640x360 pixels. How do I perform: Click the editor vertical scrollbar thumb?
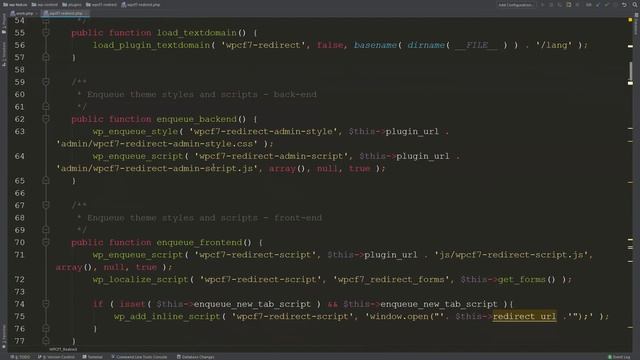[630, 72]
